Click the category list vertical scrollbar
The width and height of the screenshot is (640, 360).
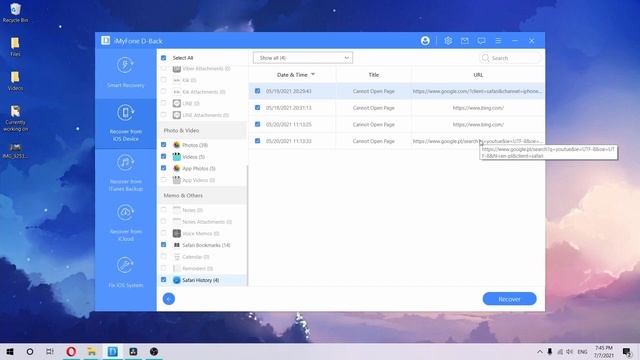click(247, 225)
